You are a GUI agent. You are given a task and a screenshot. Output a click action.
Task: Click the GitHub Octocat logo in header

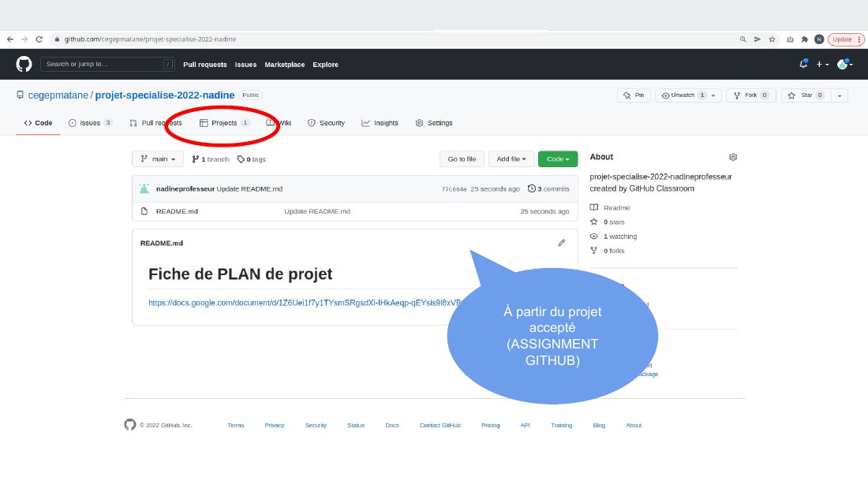24,64
